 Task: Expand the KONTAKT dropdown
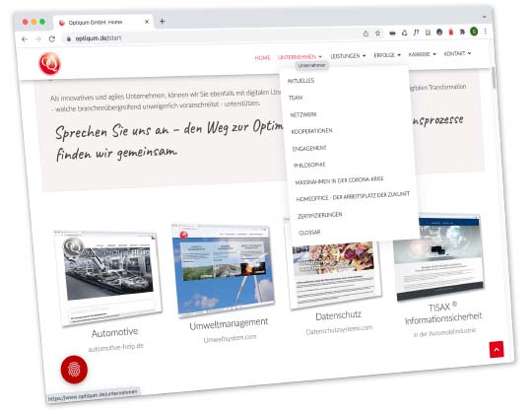457,53
